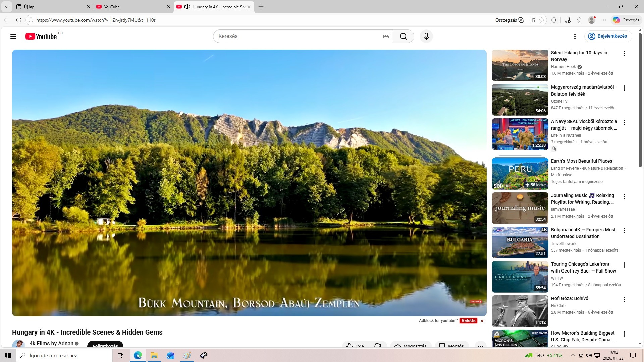Open Windows system tray hidden icons chevron
Screen dimensions: 644x362
(x=573, y=355)
